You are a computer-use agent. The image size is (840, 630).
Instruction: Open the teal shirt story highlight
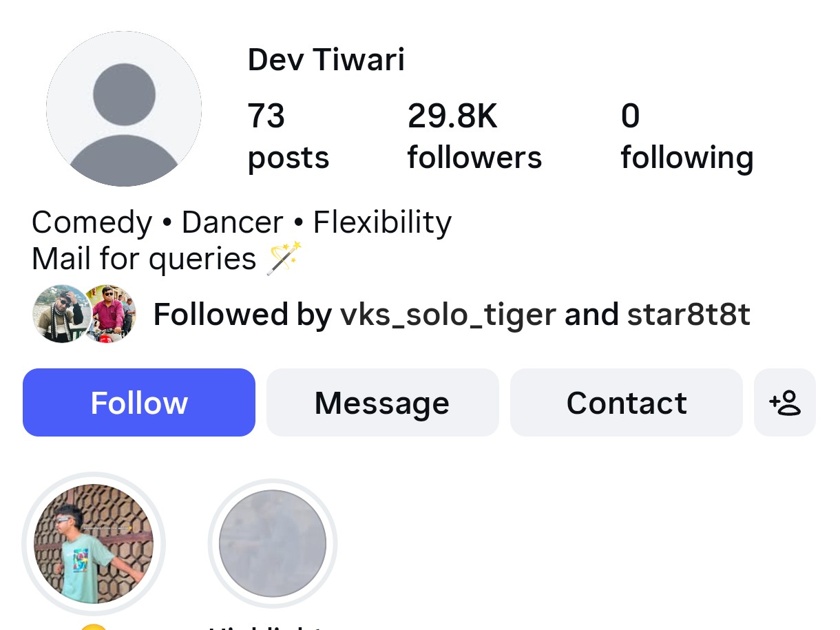point(94,544)
